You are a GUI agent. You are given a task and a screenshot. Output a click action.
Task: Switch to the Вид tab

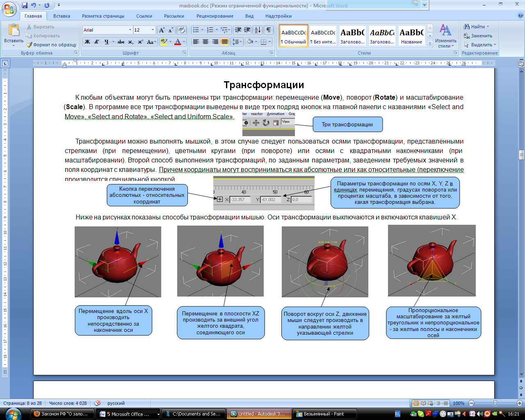249,16
